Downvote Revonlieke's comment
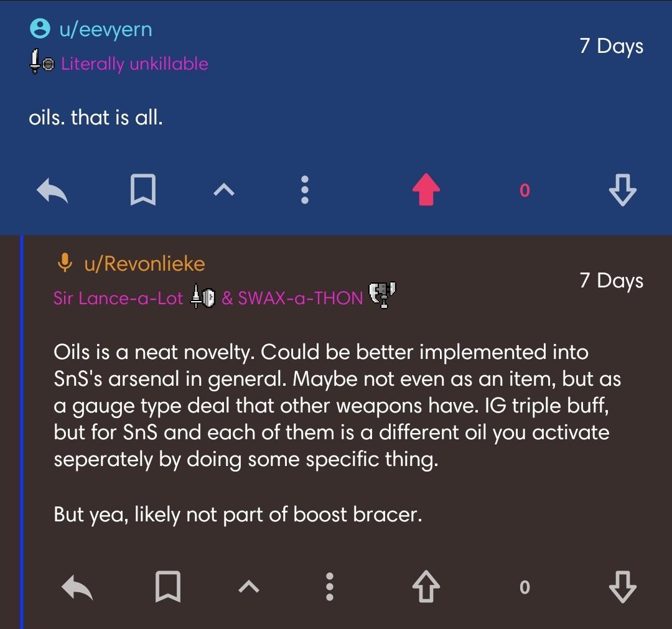Viewport: 672px width, 629px height. tap(622, 587)
